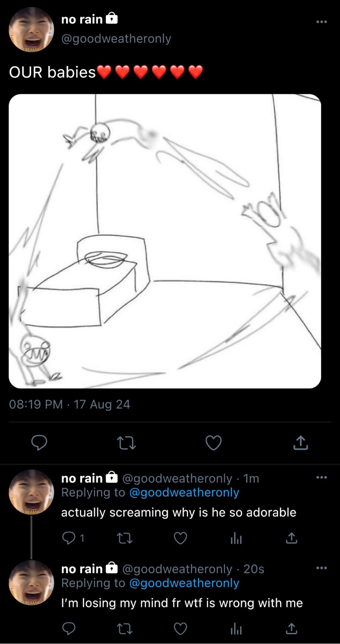
Task: Retweet the main 'OUR babies' tweet
Action: tap(126, 442)
